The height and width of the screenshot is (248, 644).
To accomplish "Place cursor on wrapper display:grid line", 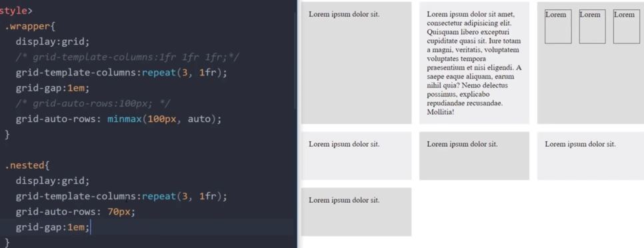I will pyautogui.click(x=52, y=41).
